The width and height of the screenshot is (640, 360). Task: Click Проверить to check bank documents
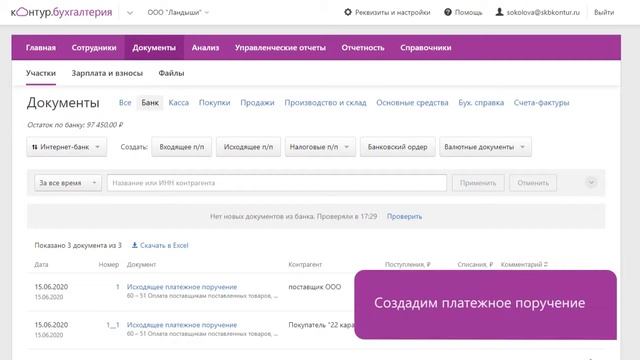coord(404,216)
